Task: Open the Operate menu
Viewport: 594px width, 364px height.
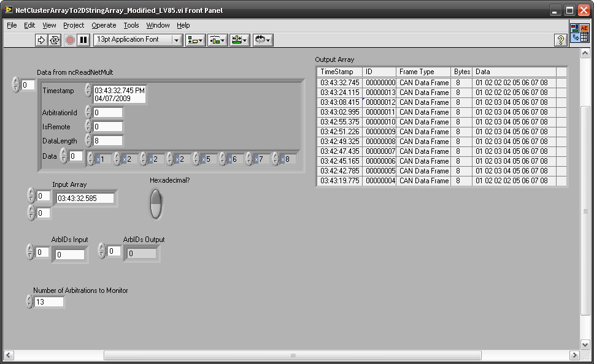Action: [x=104, y=25]
